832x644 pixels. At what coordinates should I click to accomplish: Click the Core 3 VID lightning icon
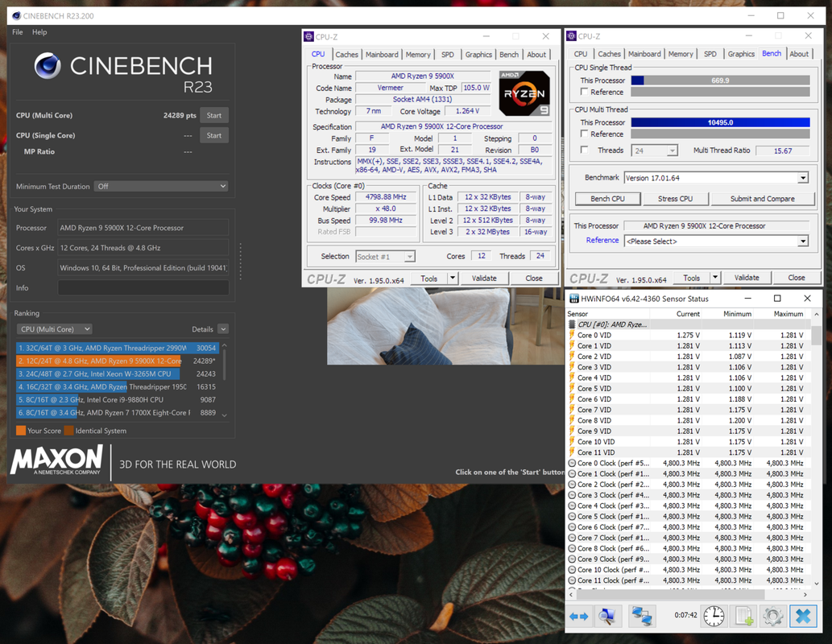[x=572, y=367]
